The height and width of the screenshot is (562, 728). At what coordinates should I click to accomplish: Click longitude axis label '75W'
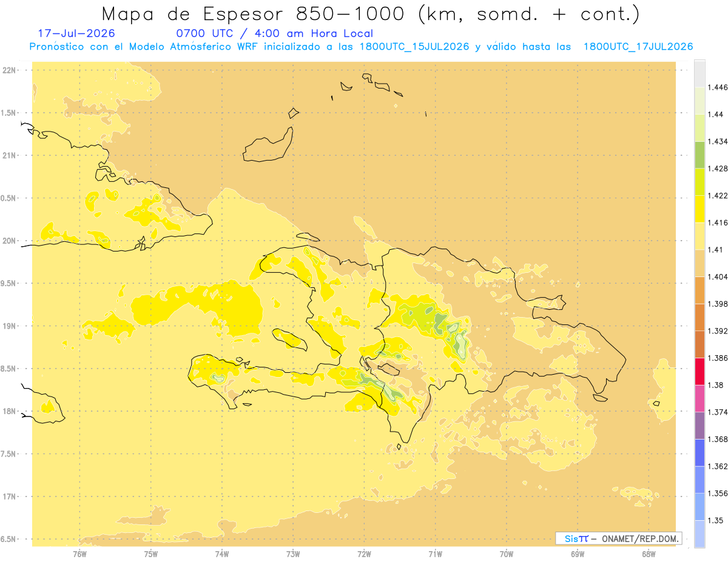click(151, 554)
